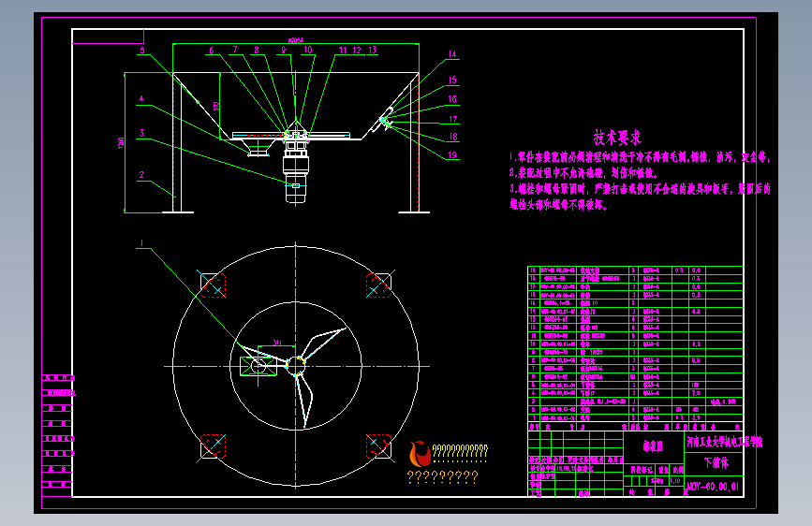Click part balloon number 9
This screenshot has width=812, height=526.
point(283,50)
